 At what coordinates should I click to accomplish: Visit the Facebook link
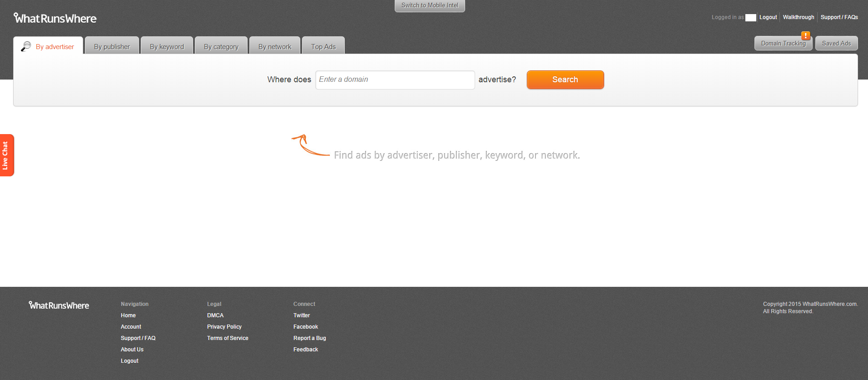[x=306, y=327]
